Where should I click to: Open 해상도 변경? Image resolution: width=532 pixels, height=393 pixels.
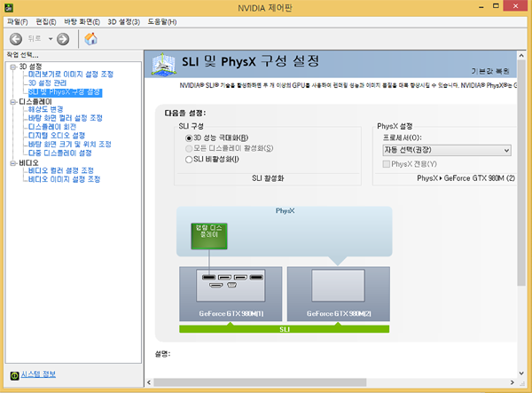(45, 109)
